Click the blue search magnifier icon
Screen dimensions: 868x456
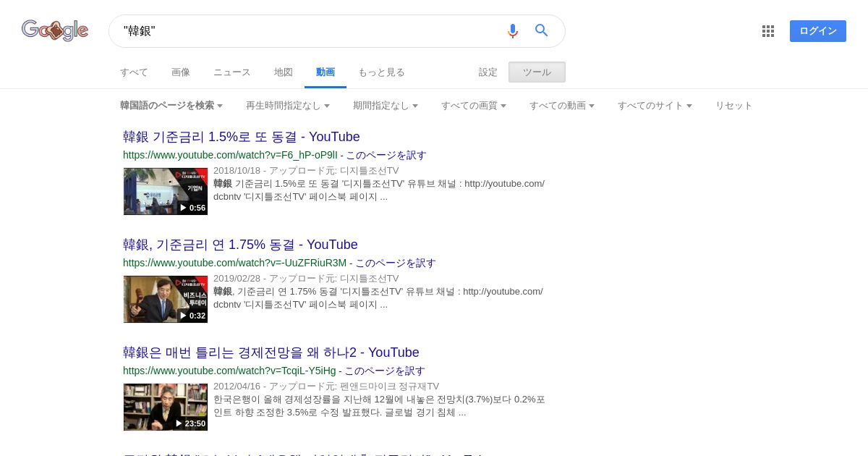tap(542, 30)
